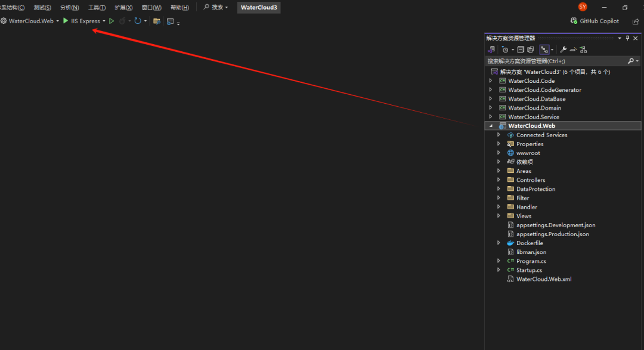Toggle the highlighted nested view button in Solution Explorer
This screenshot has width=644, height=350.
click(544, 49)
